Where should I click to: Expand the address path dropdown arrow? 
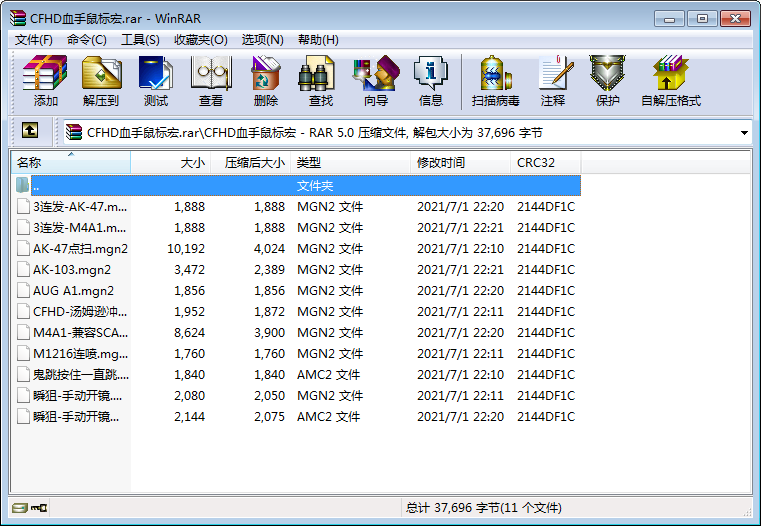click(744, 132)
